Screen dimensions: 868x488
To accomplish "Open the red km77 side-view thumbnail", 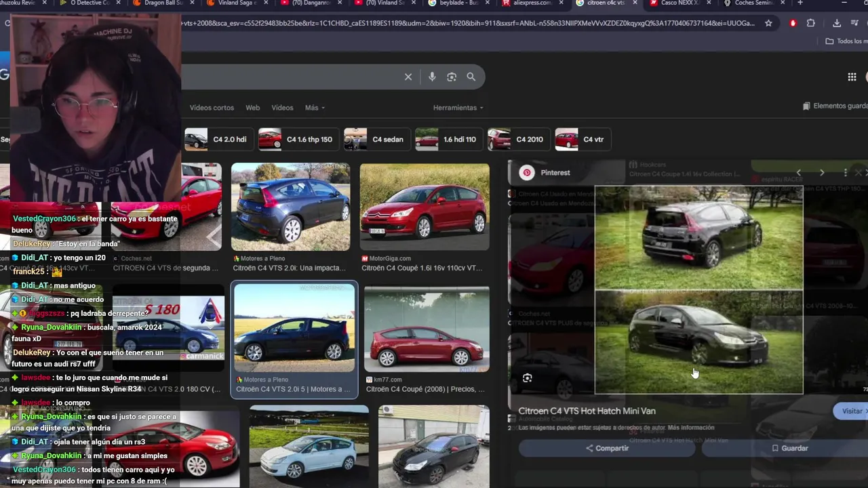I will [x=427, y=329].
